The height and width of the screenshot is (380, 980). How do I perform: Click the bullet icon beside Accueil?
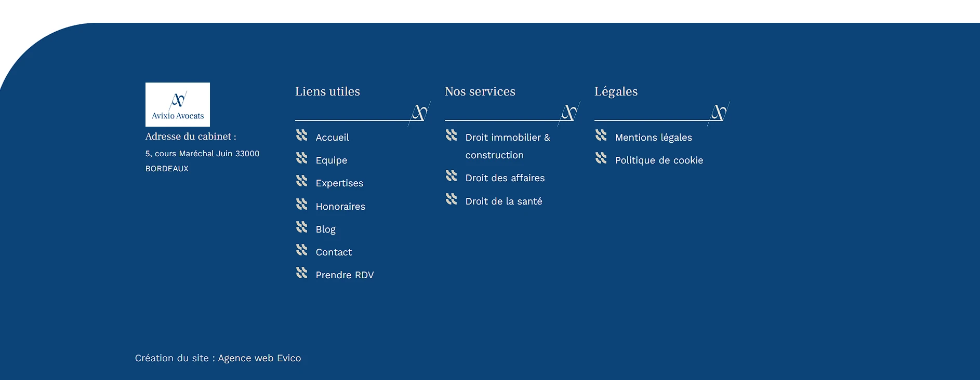point(301,135)
